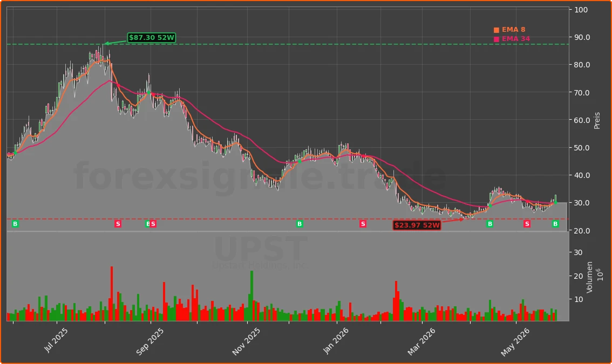Viewport: 612px width, 364px height.
Task: Click the 70.0 price axis value
Action: click(x=582, y=93)
